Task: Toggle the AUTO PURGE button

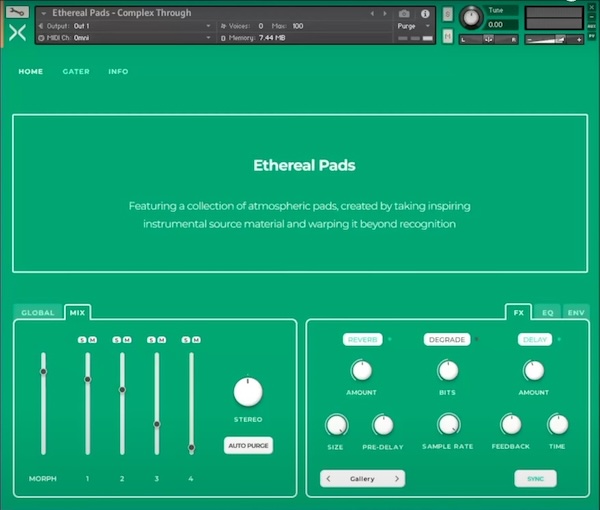Action: tap(248, 445)
